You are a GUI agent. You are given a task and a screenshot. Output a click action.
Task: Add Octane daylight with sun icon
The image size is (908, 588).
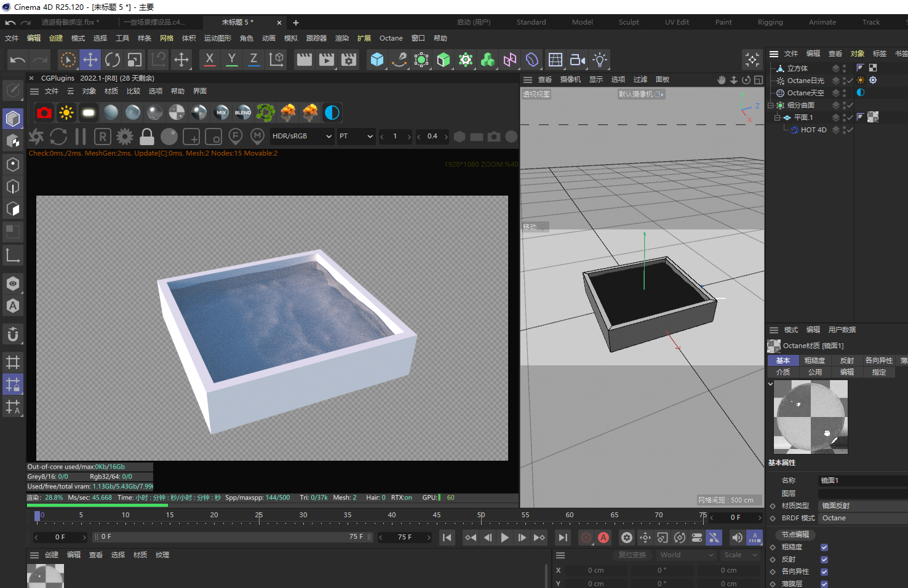pos(66,113)
